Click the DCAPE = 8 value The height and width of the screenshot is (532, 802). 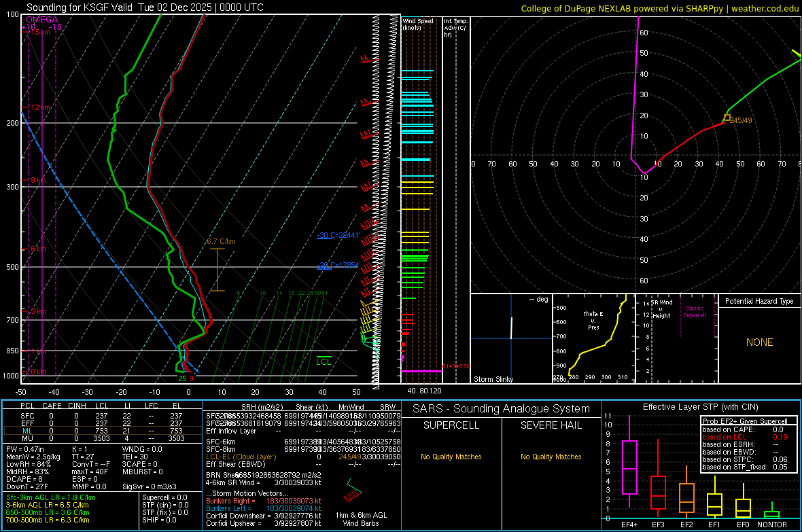24,479
